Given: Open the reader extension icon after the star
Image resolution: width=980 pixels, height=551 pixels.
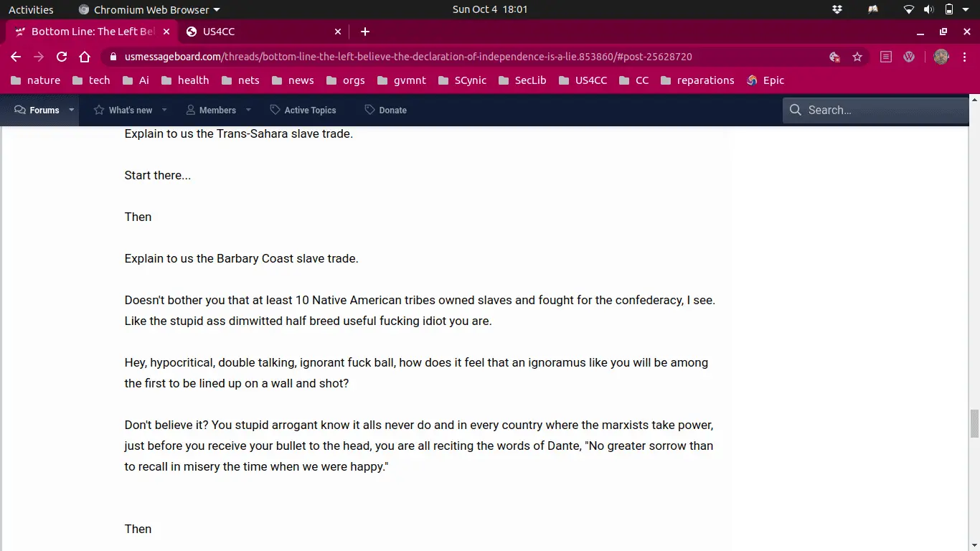Looking at the screenshot, I should click(886, 57).
